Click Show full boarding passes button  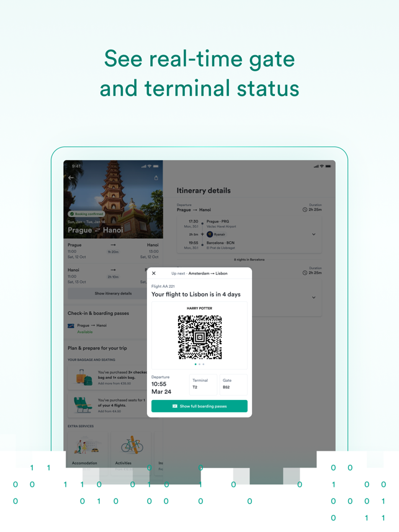pyautogui.click(x=199, y=406)
